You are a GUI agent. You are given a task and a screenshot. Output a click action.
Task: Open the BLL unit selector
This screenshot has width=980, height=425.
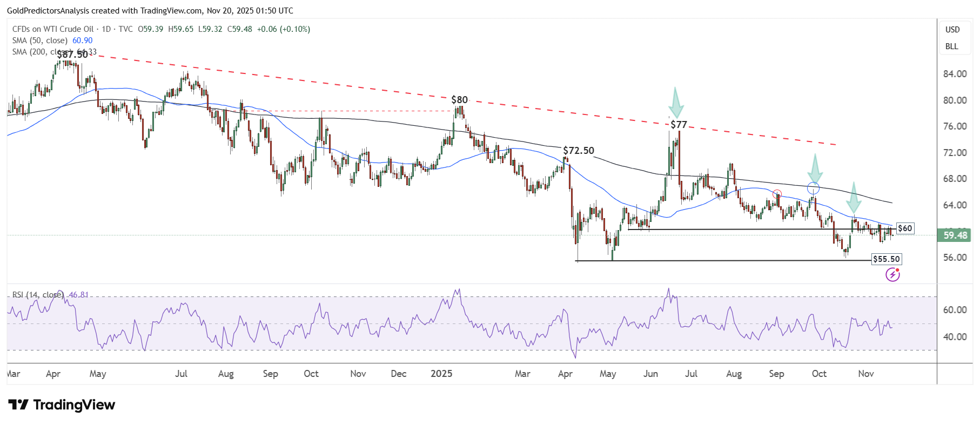pos(952,46)
